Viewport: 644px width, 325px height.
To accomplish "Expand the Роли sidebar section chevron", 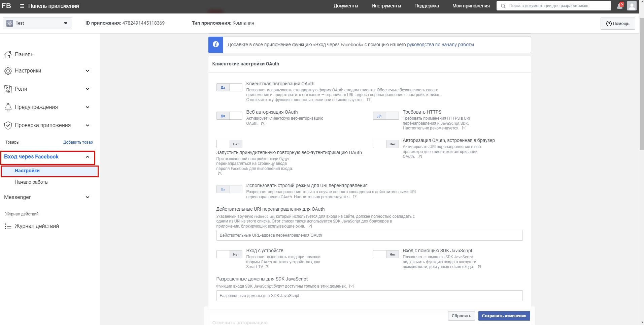I will 88,89.
